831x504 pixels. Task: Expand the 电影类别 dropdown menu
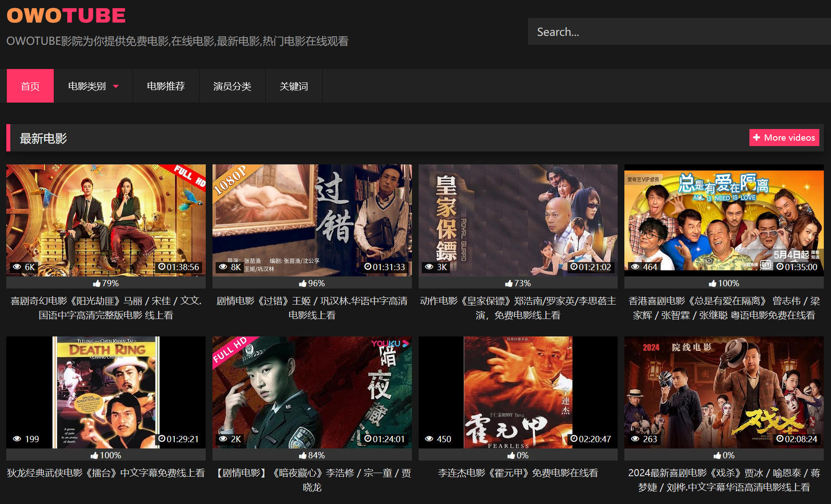87,86
